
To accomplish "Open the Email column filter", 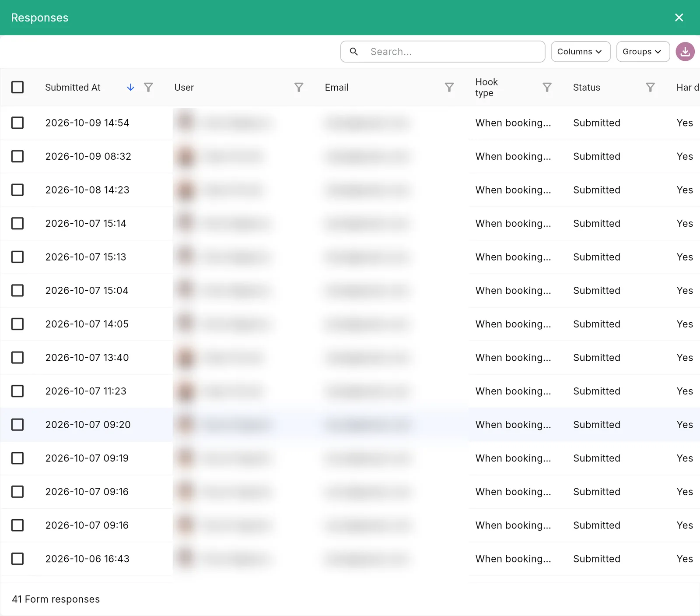I will (x=449, y=88).
